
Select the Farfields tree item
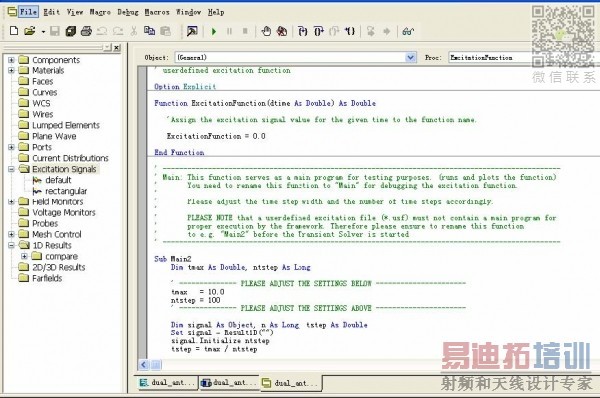point(47,278)
